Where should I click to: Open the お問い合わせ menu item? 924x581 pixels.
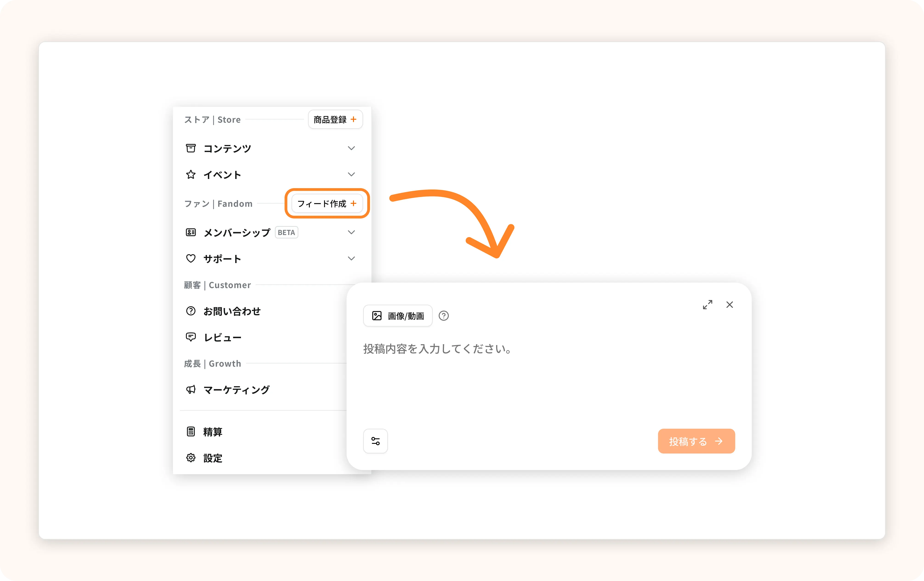point(232,311)
